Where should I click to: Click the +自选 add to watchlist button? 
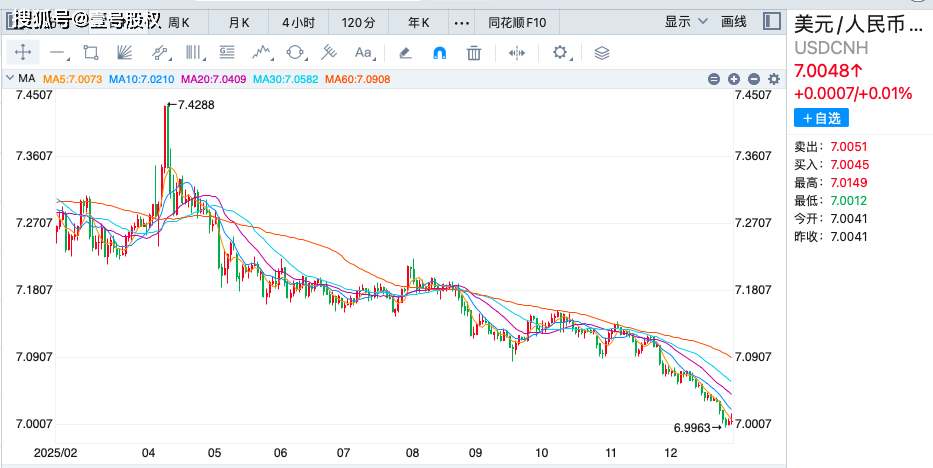[x=821, y=118]
